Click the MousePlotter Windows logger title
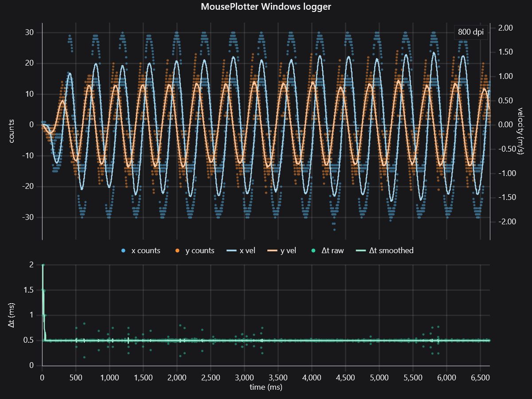 (266, 7)
